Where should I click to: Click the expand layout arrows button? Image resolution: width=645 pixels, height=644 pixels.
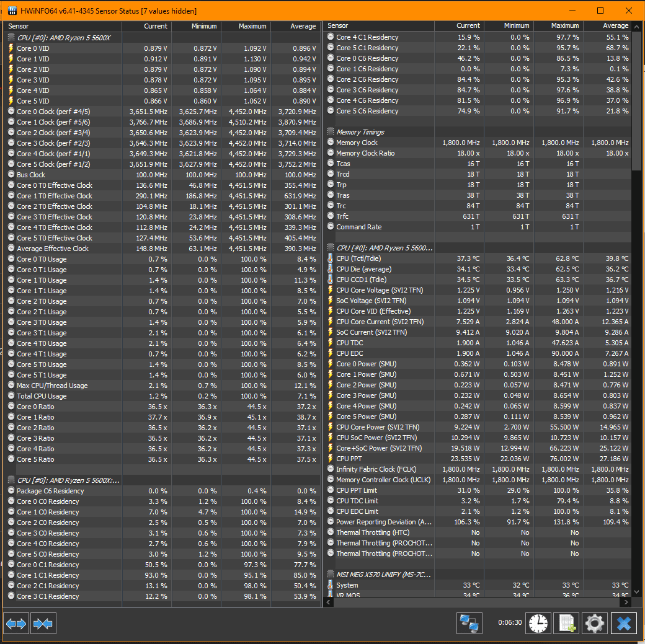click(x=17, y=624)
